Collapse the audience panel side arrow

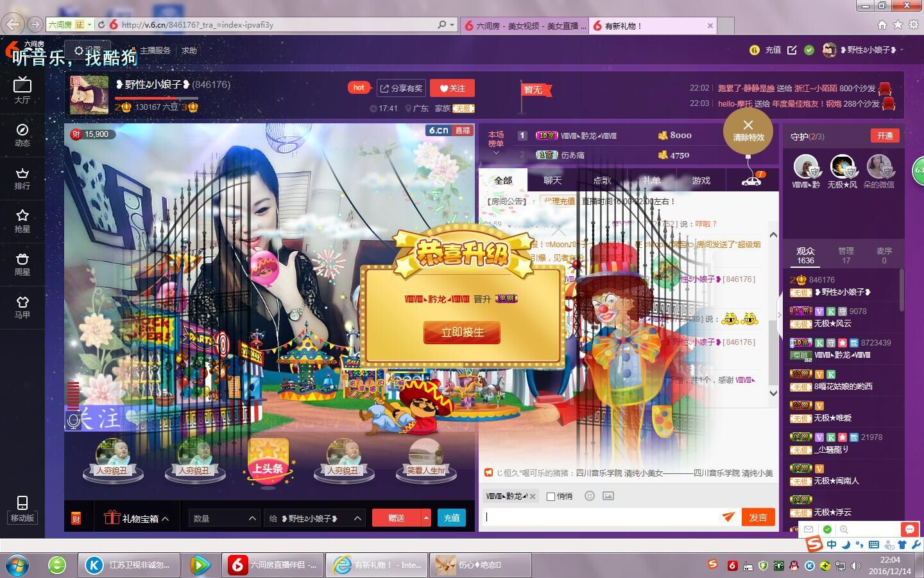780,315
